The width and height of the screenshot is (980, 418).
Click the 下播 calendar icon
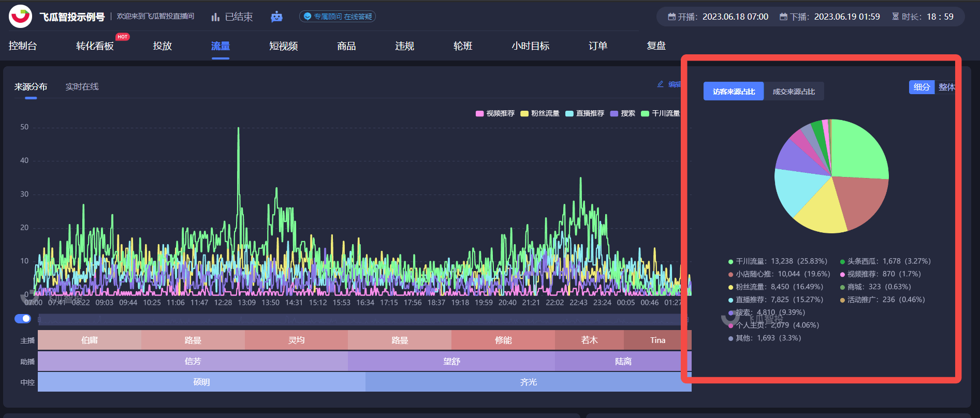(x=783, y=17)
